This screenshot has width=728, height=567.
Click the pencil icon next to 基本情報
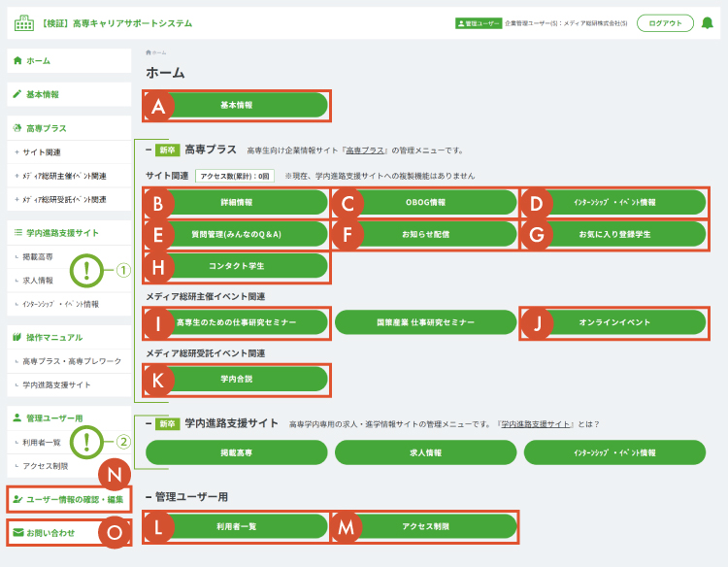click(x=17, y=94)
